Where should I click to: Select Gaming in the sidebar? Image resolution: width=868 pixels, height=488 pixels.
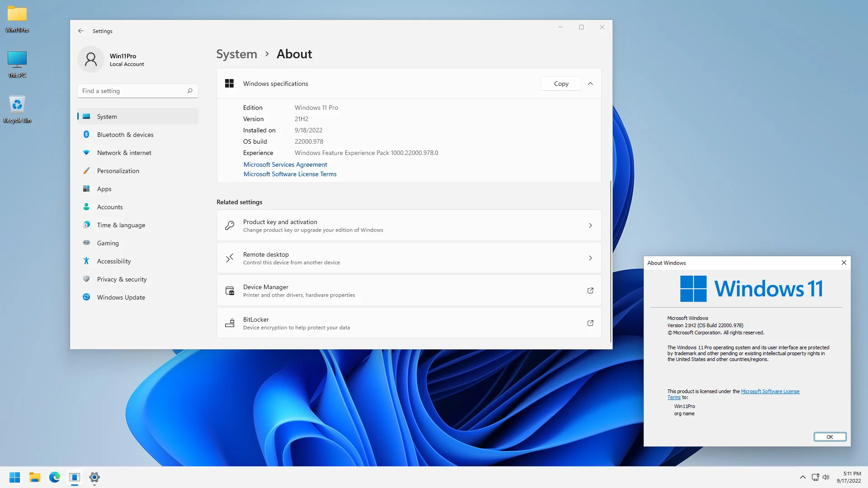click(x=108, y=243)
